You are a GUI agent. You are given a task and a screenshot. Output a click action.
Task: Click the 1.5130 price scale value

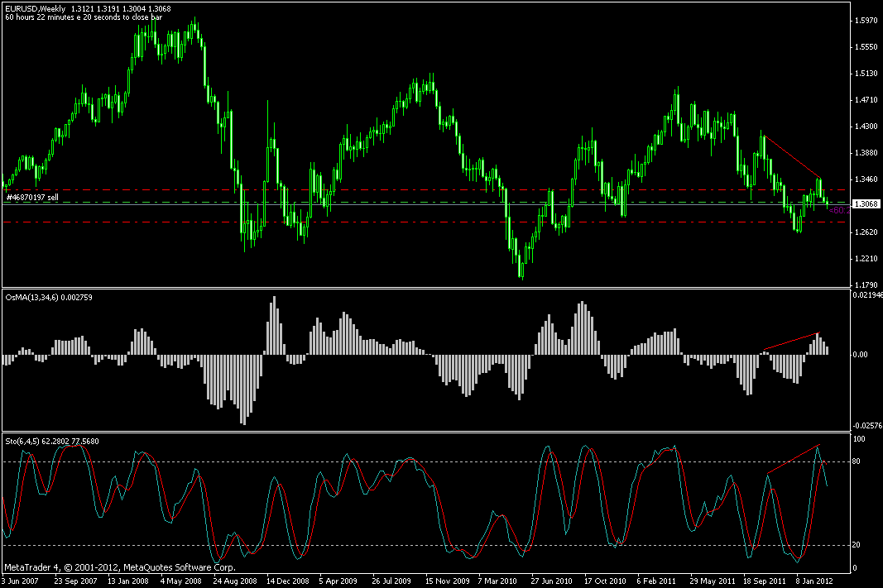point(866,74)
